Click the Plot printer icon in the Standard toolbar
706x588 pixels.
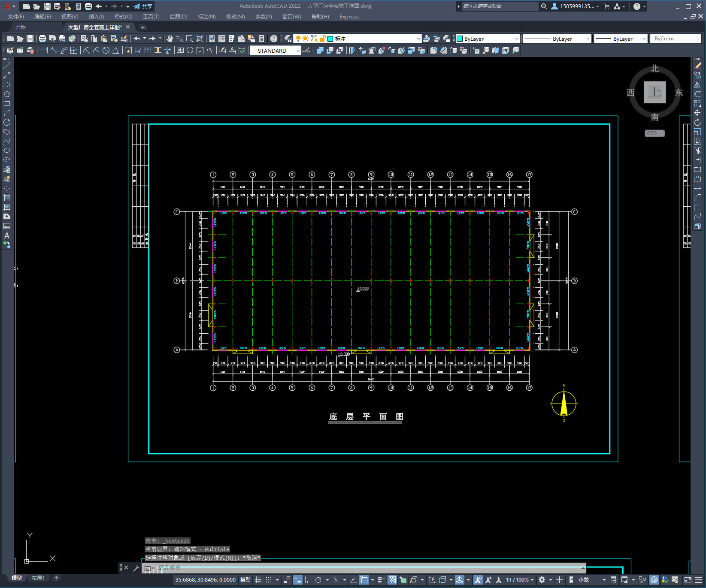[42, 39]
